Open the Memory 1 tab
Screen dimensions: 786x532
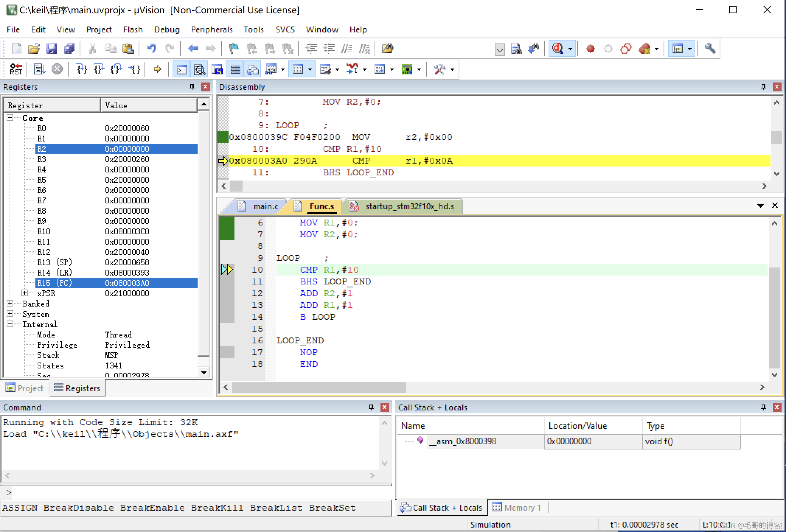[x=517, y=508]
